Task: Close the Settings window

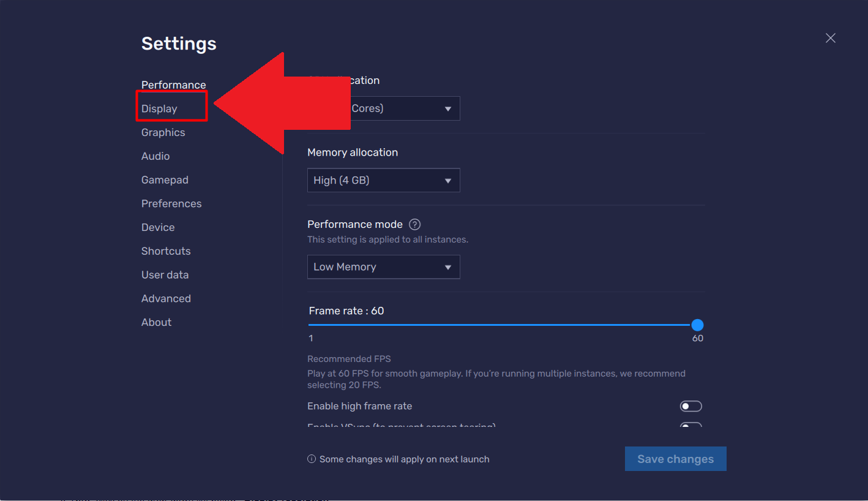Action: 830,38
